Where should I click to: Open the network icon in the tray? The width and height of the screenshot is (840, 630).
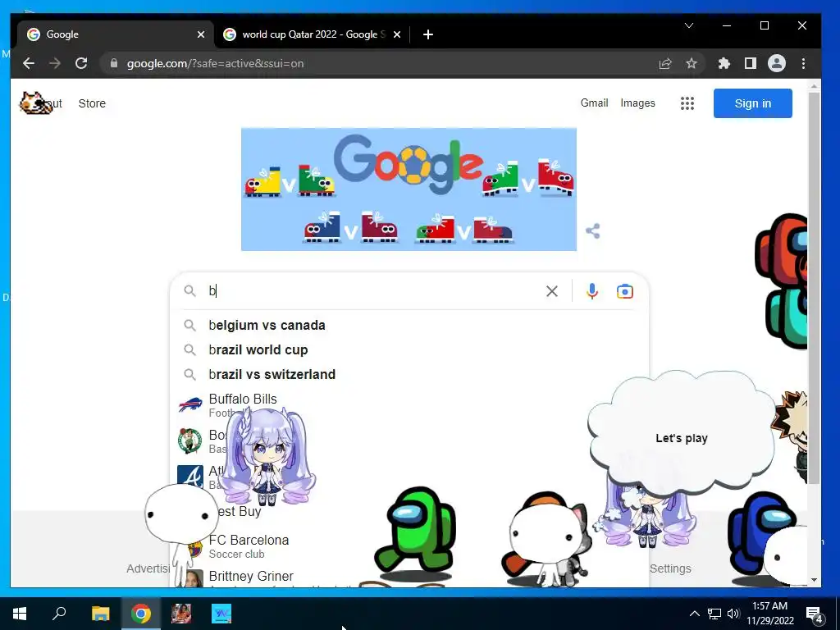(714, 614)
